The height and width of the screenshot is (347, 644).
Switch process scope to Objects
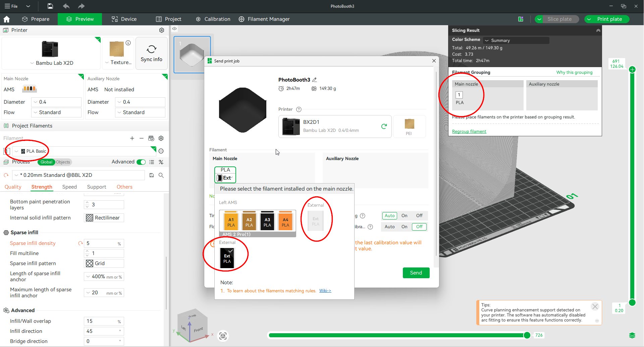63,162
